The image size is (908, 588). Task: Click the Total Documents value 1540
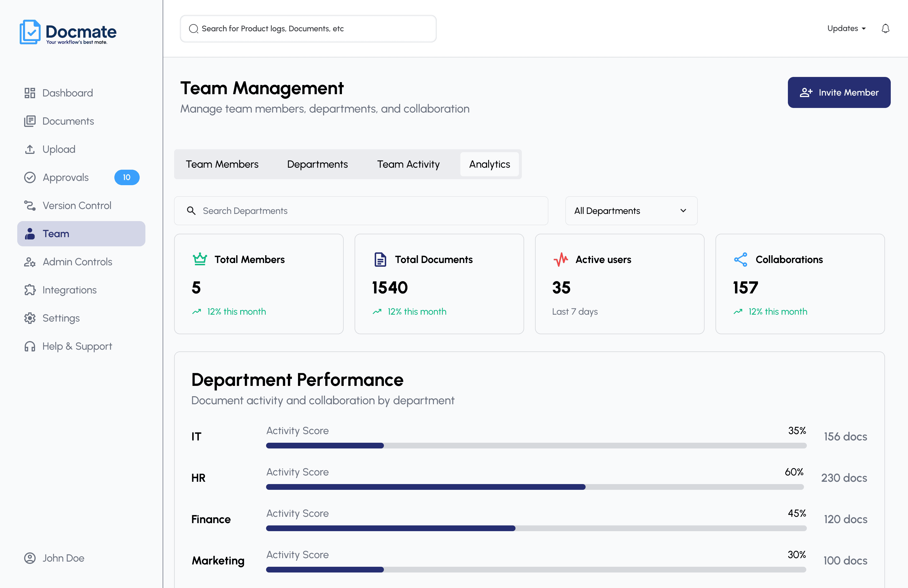click(390, 287)
